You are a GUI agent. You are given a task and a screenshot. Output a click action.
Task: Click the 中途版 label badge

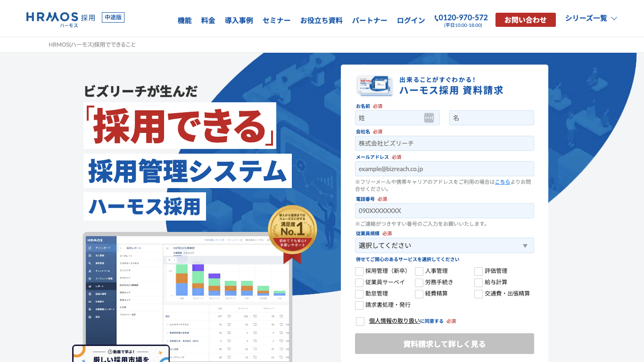pyautogui.click(x=113, y=17)
